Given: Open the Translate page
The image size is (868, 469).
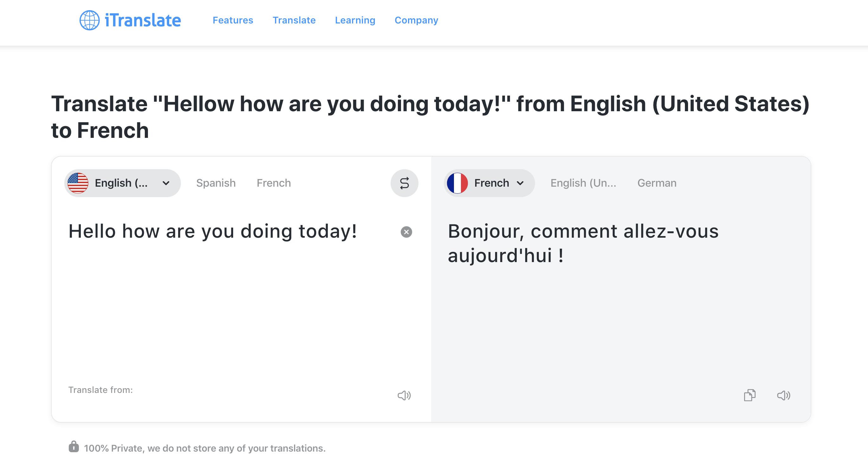Looking at the screenshot, I should point(294,20).
